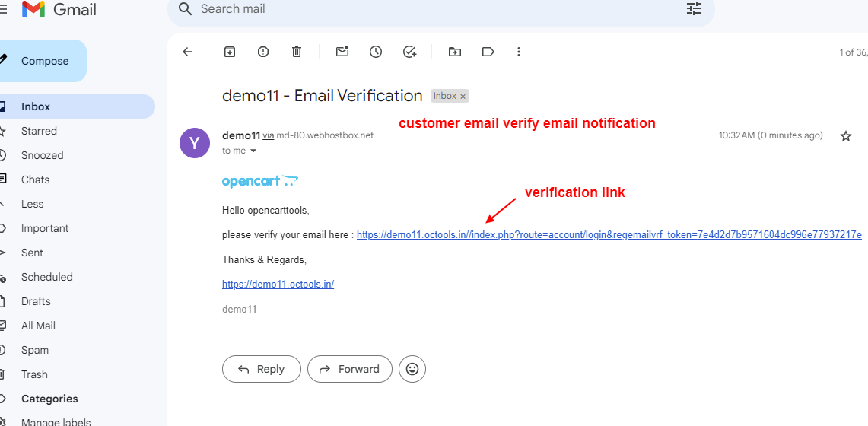Screen dimensions: 868x426
Task: Open the Move to folder icon
Action: pos(454,52)
